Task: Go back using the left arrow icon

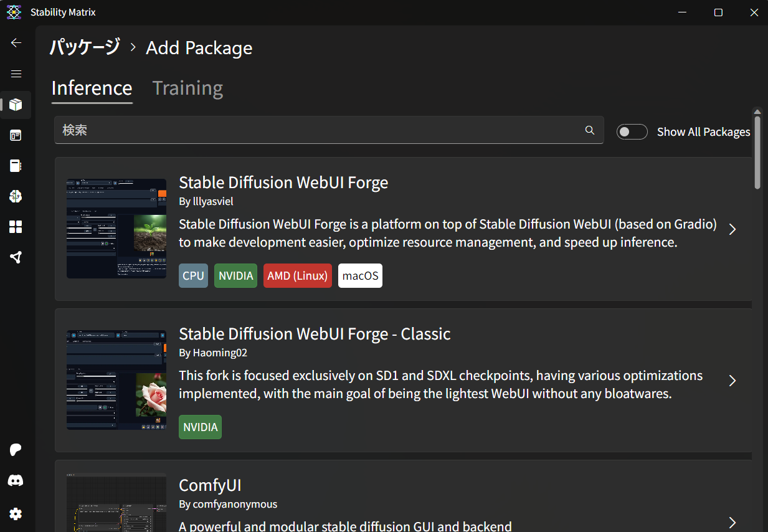Action: pos(16,43)
